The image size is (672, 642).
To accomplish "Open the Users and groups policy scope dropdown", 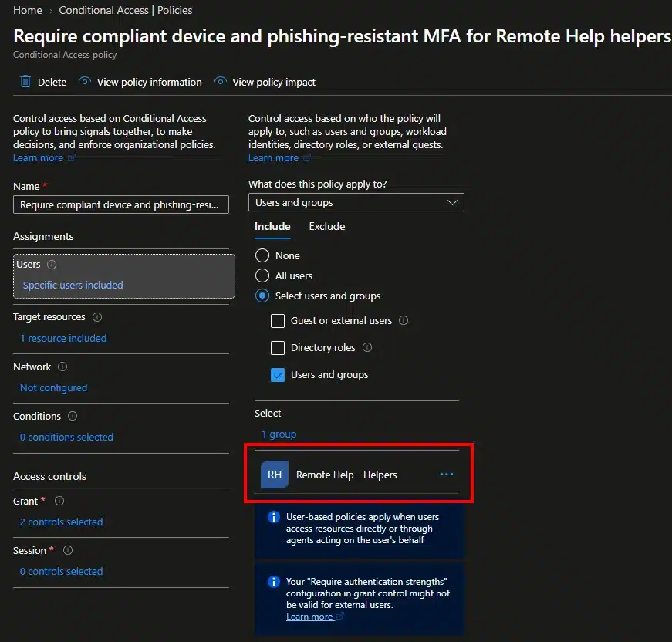I will [356, 203].
